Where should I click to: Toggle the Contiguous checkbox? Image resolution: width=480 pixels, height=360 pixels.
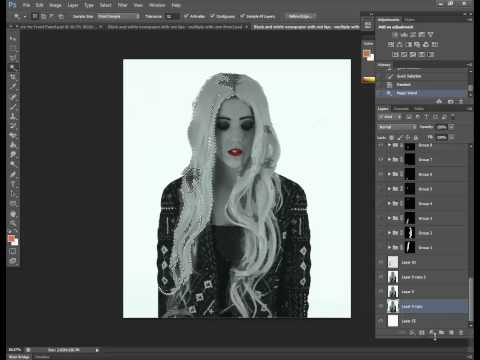point(212,16)
